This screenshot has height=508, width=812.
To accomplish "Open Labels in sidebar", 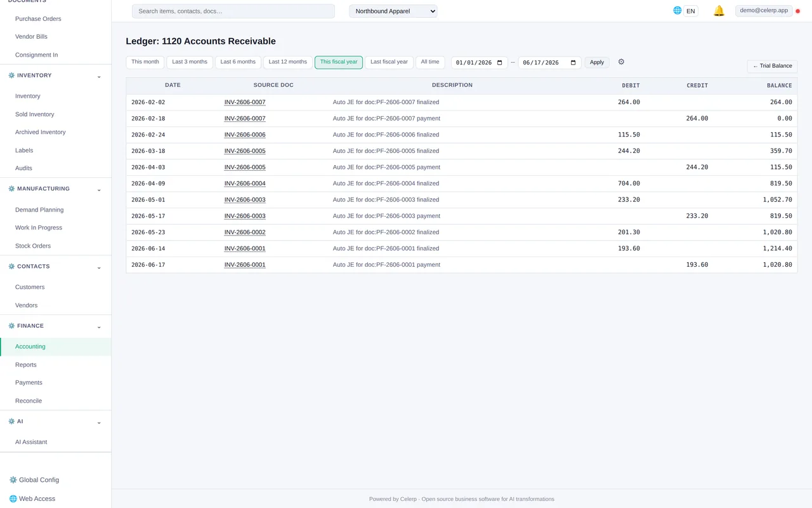I will click(x=24, y=150).
